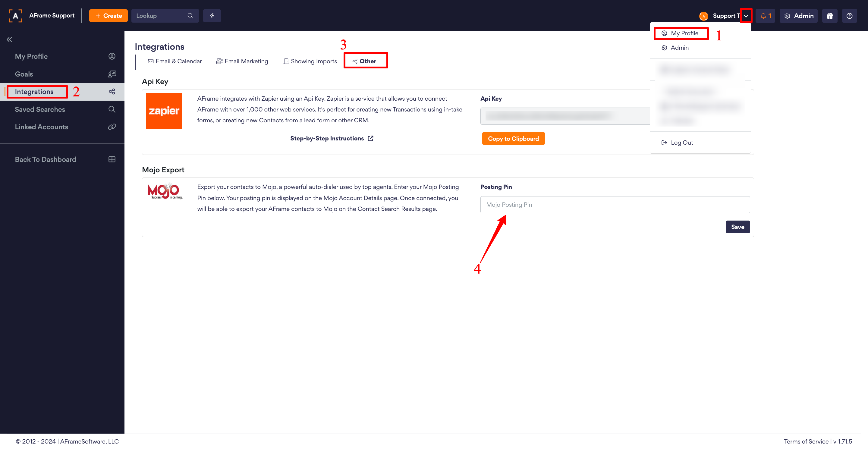
Task: Open the help question mark icon
Action: pos(849,16)
